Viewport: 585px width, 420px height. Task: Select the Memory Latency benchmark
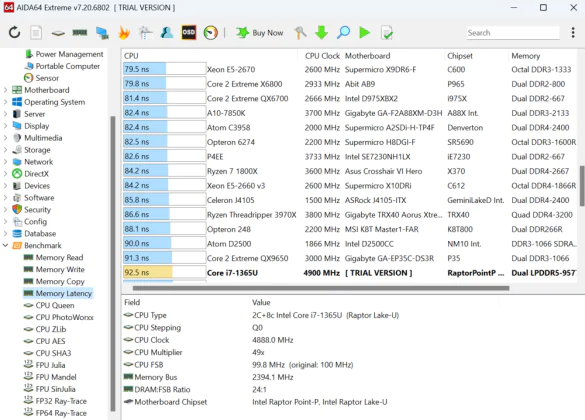point(57,293)
